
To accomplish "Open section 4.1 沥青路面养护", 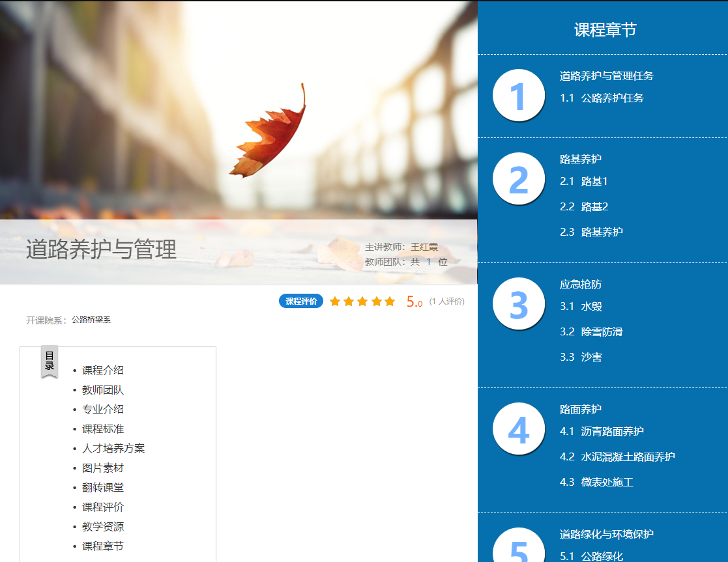I will [602, 431].
